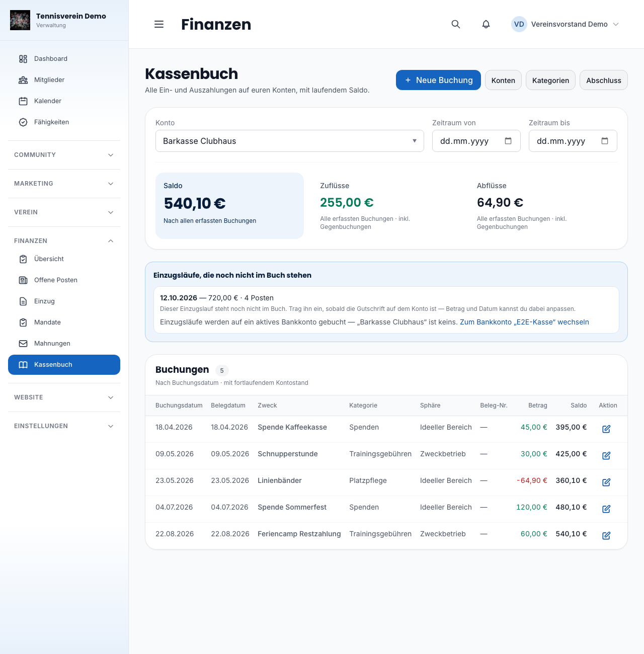Edit the Spende Kaffeekasse booking
The width and height of the screenshot is (644, 654).
pos(606,429)
